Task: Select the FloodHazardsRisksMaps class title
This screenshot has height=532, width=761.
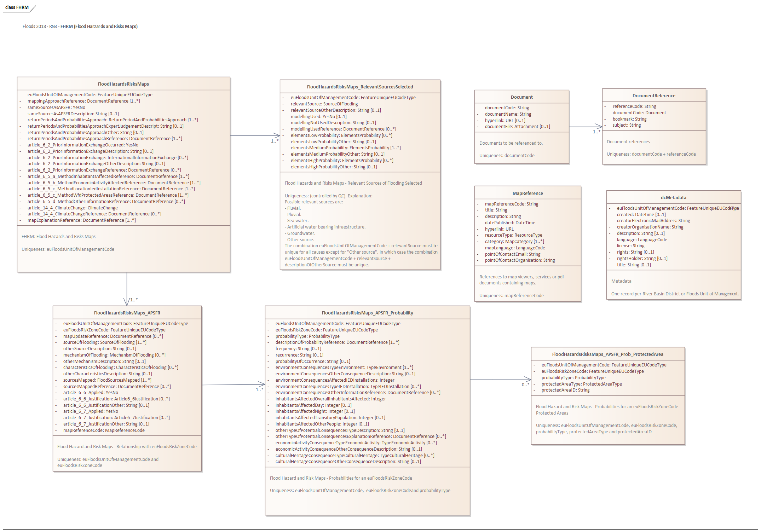Action: 123,84
